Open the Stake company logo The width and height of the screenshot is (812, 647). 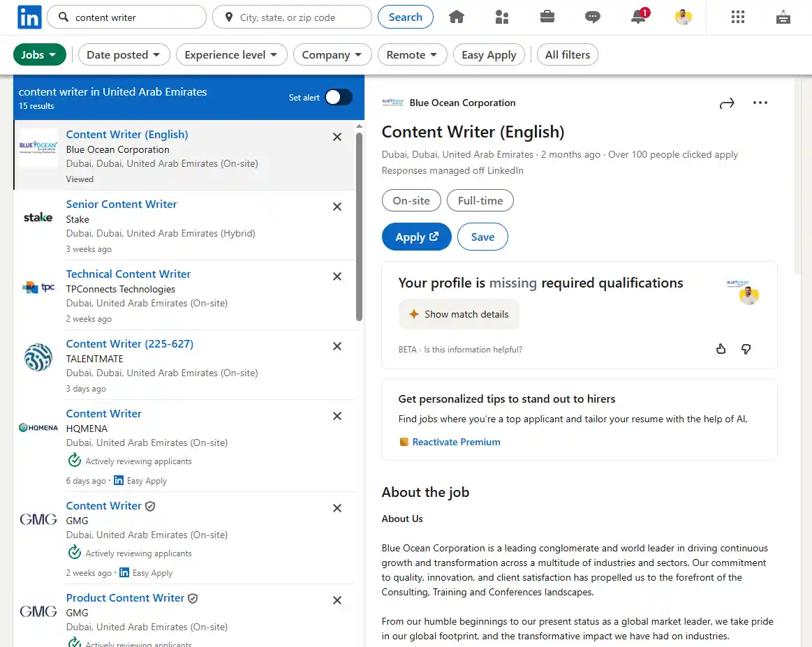click(38, 217)
